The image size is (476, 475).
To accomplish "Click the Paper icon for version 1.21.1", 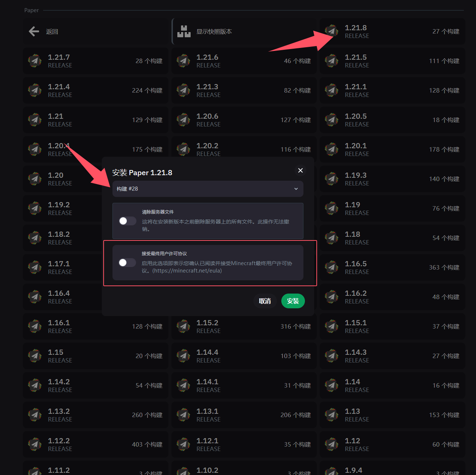I will pyautogui.click(x=331, y=90).
